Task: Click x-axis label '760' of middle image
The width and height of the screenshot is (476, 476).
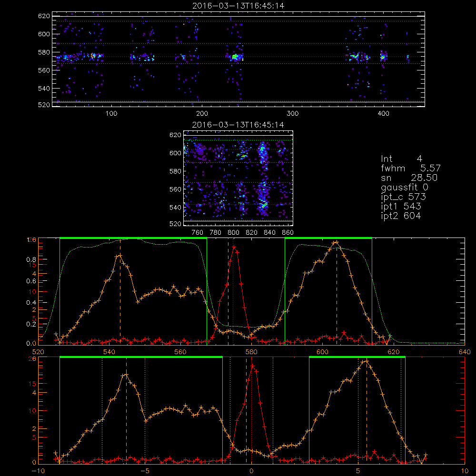Action: (198, 233)
